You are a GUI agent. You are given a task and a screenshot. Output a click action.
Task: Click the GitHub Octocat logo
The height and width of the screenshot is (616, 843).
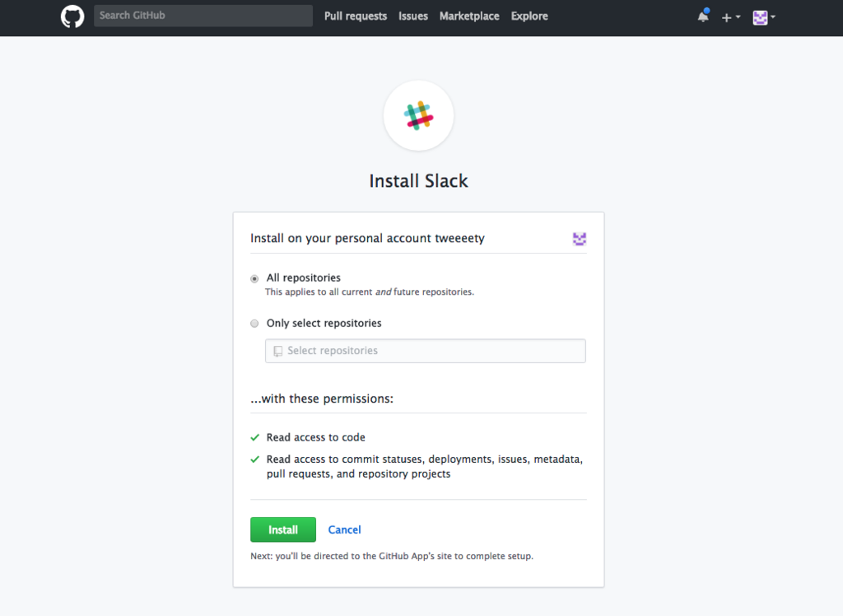tap(72, 16)
